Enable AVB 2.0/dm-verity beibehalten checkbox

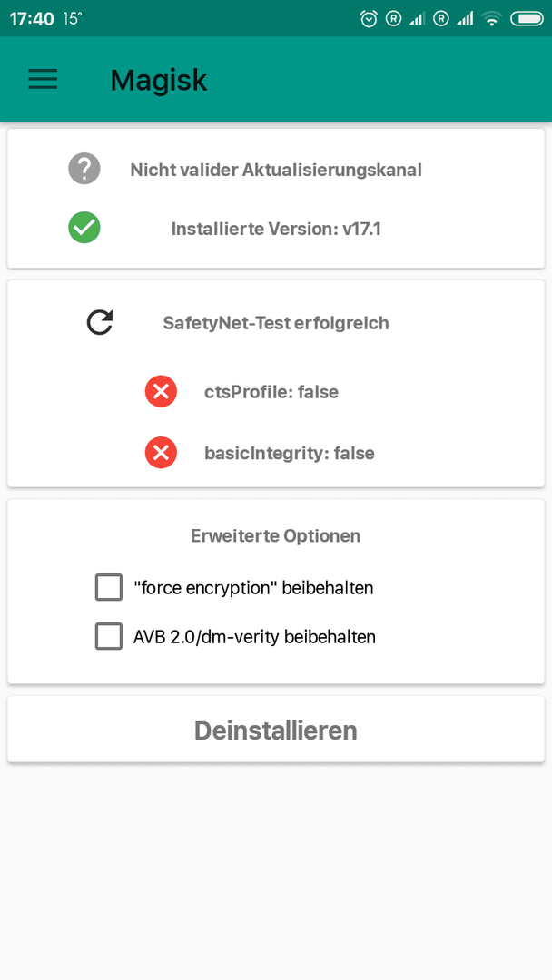(109, 637)
